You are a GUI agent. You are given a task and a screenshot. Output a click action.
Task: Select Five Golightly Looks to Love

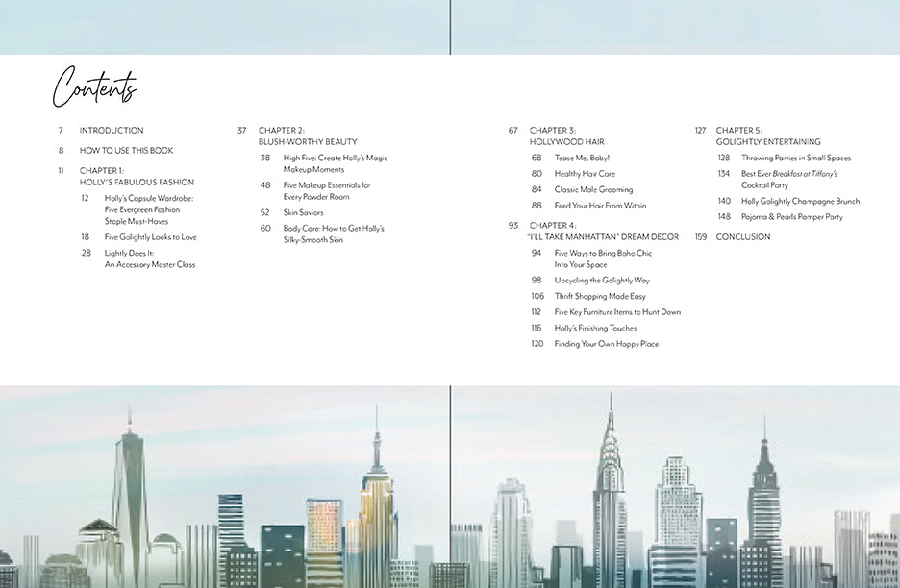click(150, 237)
